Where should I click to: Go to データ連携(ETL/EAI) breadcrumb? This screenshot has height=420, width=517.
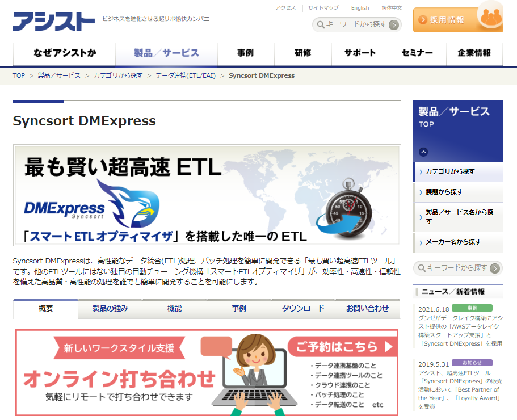pos(186,76)
